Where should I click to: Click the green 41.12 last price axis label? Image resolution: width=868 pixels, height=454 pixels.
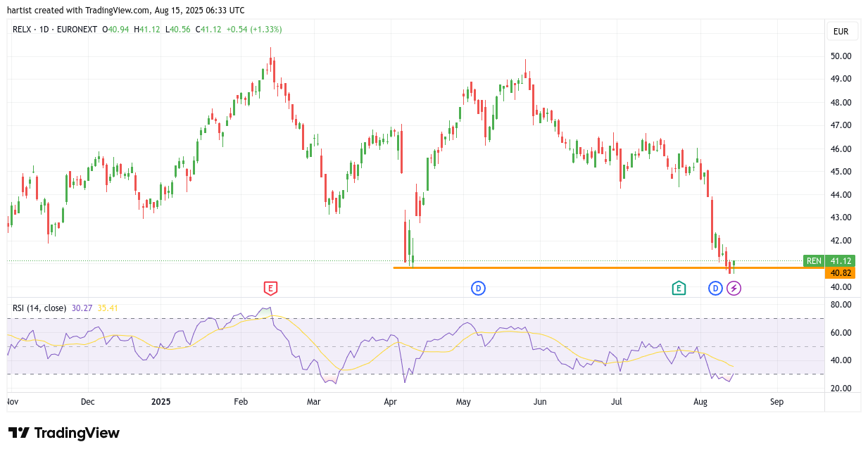(841, 260)
